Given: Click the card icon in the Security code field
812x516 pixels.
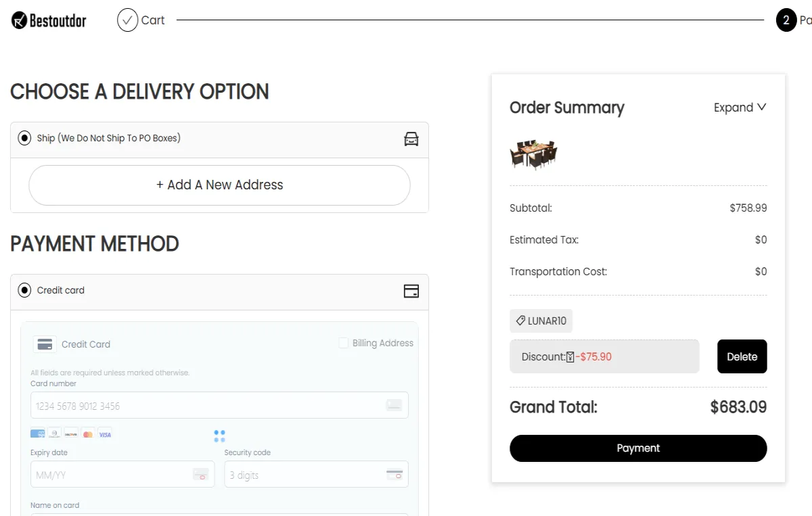Looking at the screenshot, I should [x=395, y=475].
